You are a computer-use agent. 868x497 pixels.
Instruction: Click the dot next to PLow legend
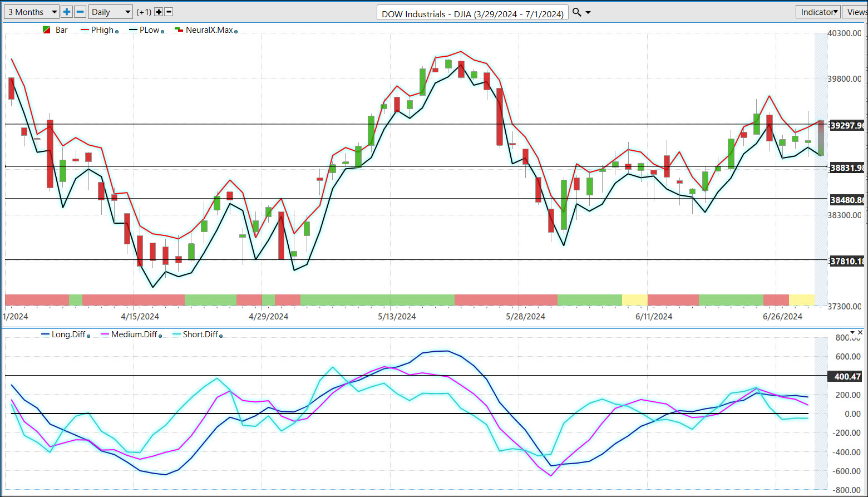[x=162, y=32]
